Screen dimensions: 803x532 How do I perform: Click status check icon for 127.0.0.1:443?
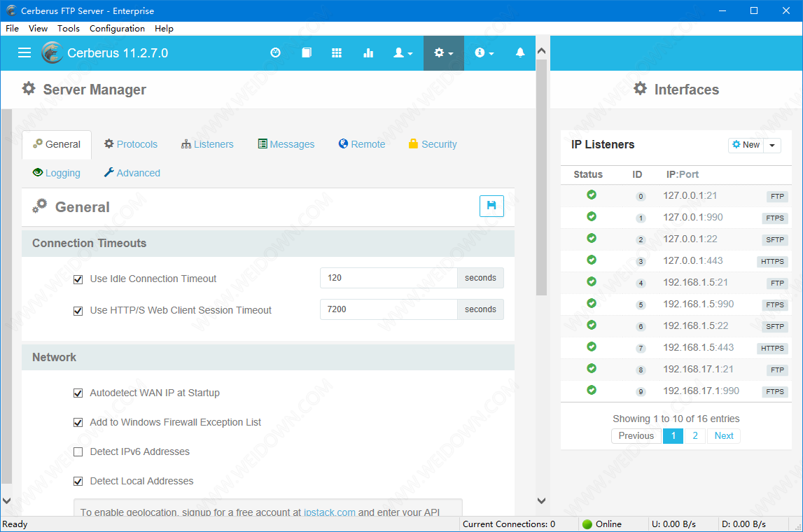coord(592,260)
